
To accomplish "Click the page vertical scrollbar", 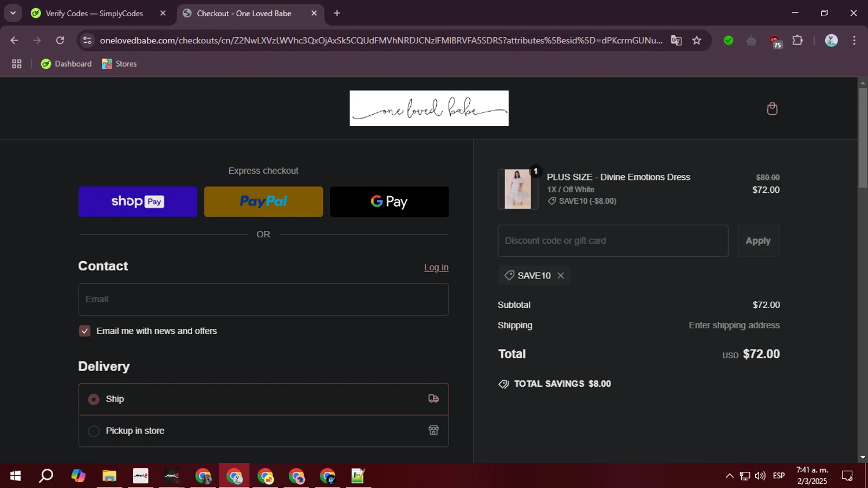I will (x=863, y=137).
